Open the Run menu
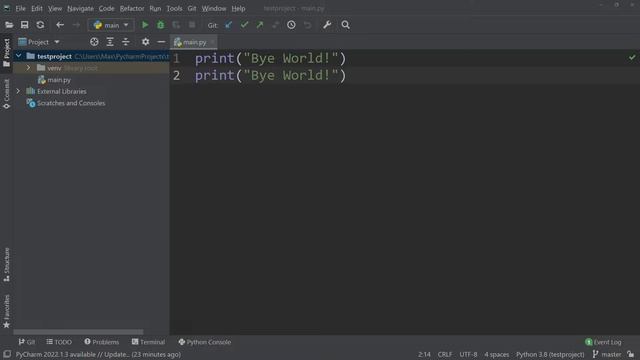Screen dimensions: 640x360 [x=155, y=8]
